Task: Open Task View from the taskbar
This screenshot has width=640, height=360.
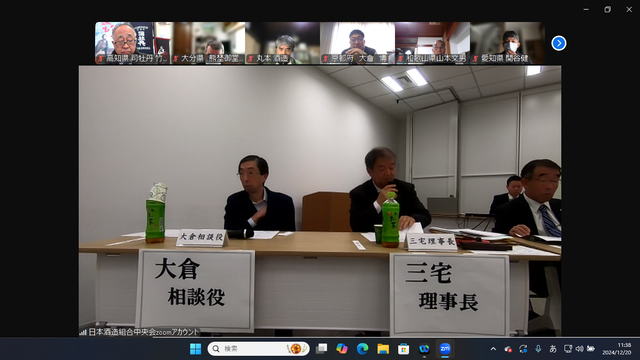Action: tap(321, 349)
